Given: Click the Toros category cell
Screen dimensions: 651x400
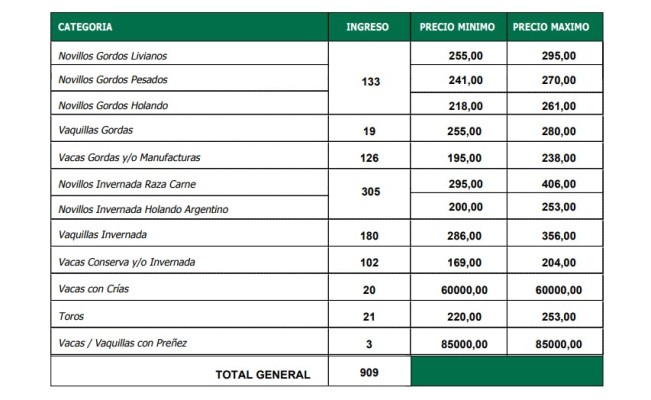Looking at the screenshot, I should (72, 316).
